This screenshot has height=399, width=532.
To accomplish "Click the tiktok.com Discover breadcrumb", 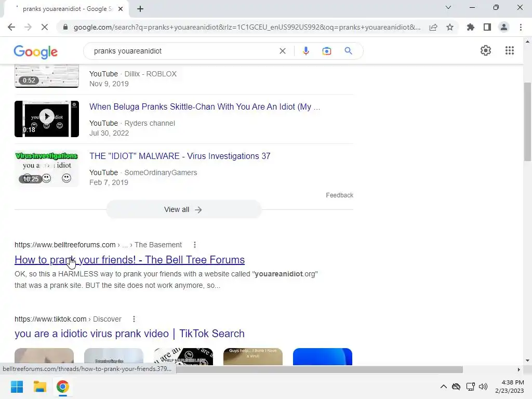I will click(68, 319).
